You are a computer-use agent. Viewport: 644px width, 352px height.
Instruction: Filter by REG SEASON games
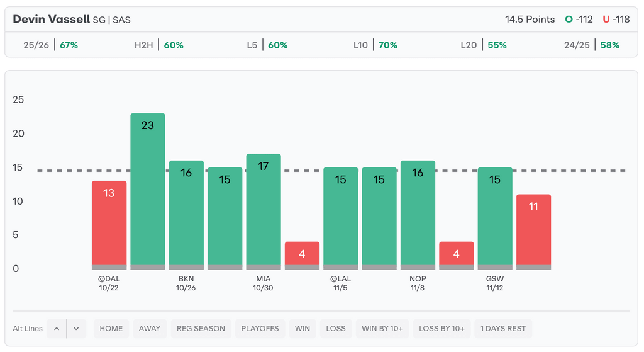coord(201,329)
